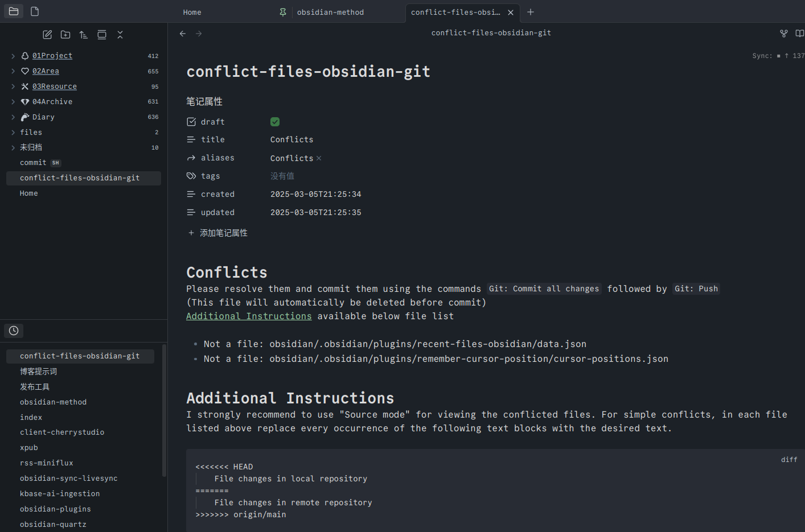The width and height of the screenshot is (805, 532).
Task: Click the recent files list scrollbar
Action: (165, 410)
